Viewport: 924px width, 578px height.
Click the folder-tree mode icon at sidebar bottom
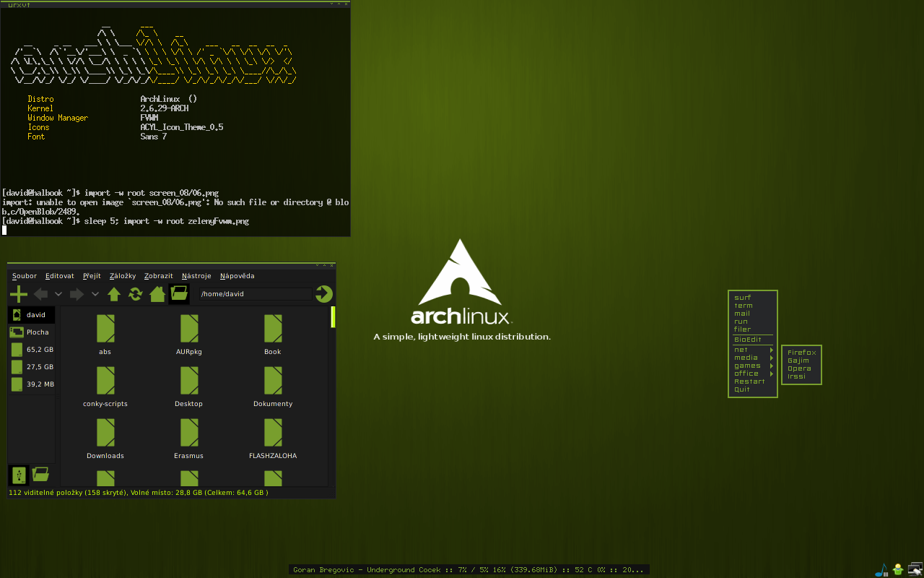pos(40,475)
